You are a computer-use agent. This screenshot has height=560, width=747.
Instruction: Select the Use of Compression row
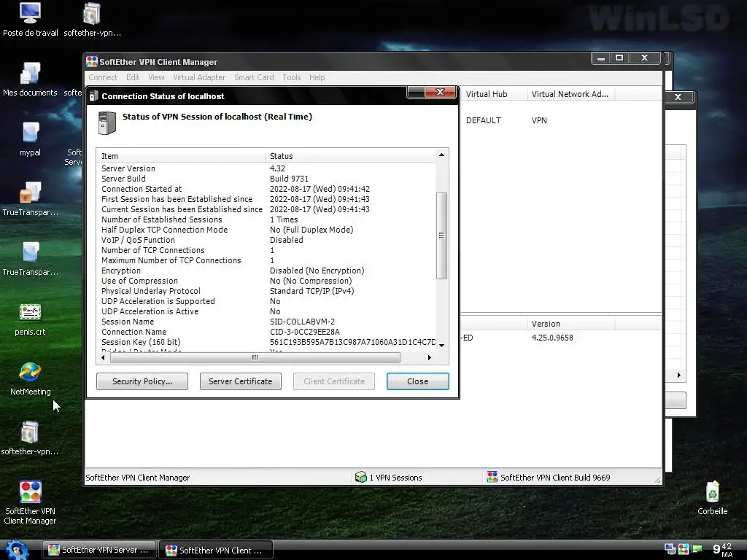click(x=267, y=281)
